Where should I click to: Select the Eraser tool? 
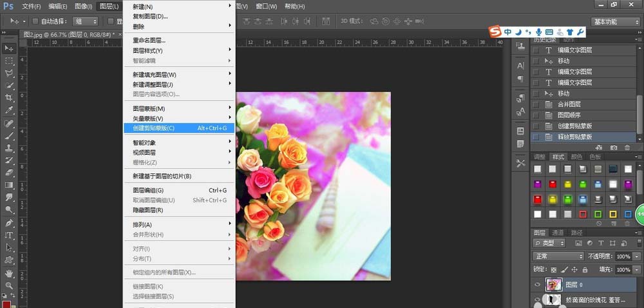coord(9,173)
